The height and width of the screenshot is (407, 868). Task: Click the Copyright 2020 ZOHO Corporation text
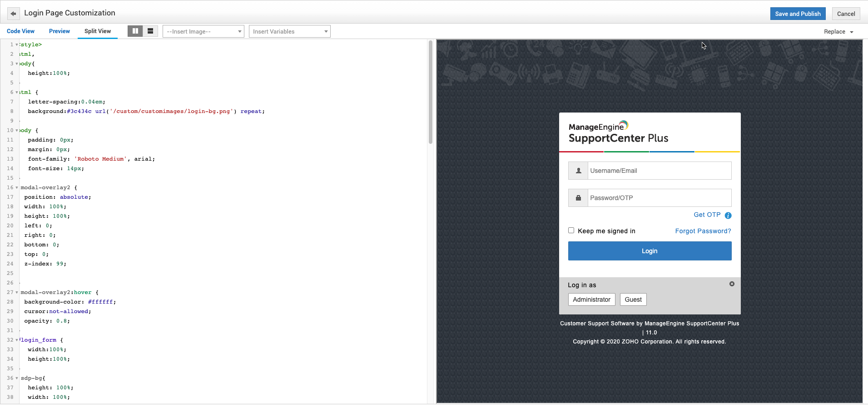(650, 342)
